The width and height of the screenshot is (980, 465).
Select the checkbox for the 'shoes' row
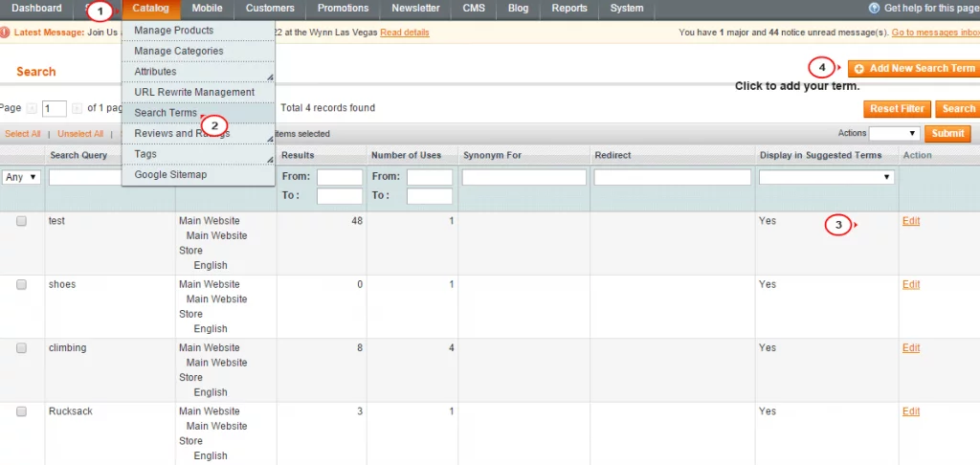click(x=21, y=284)
